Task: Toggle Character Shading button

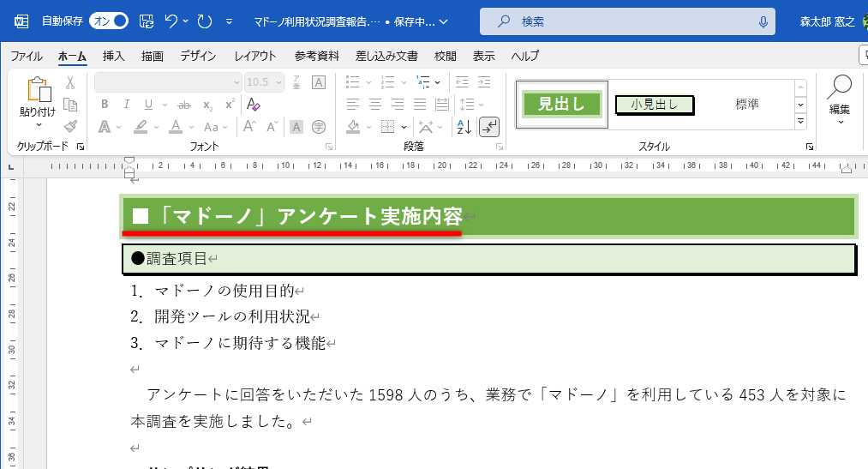Action: 296,127
